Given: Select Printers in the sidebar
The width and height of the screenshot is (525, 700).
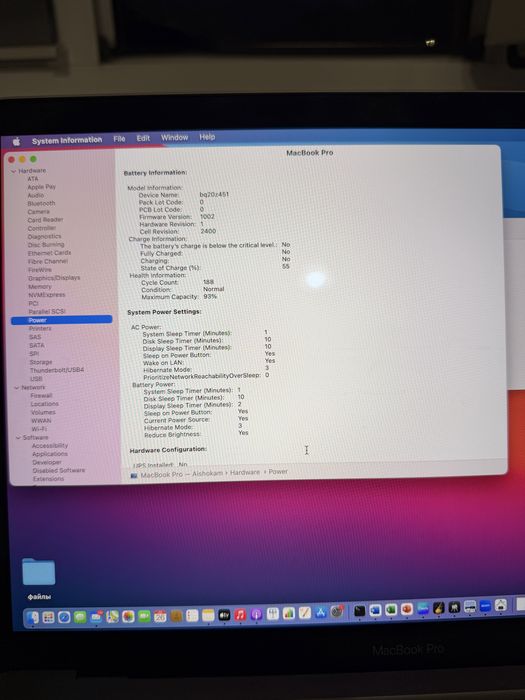Looking at the screenshot, I should [40, 329].
